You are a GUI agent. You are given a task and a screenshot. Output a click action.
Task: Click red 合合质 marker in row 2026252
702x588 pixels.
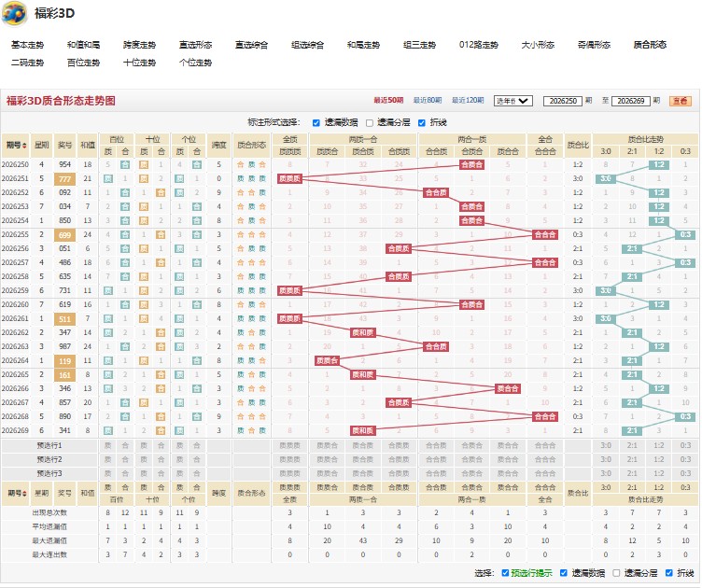click(436, 192)
